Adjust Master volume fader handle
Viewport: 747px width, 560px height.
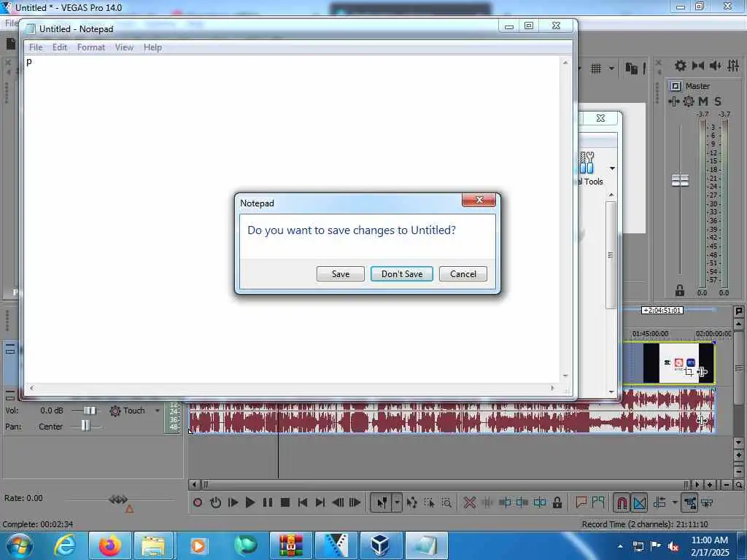pos(680,181)
